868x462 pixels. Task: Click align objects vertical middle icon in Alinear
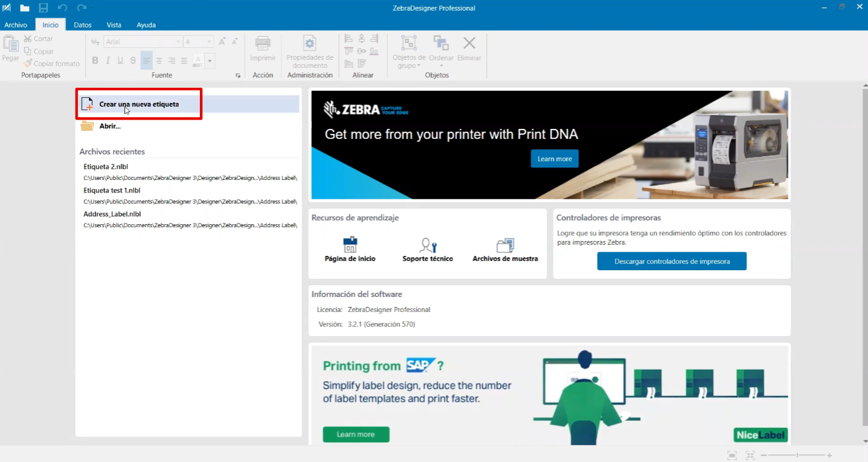[x=362, y=51]
